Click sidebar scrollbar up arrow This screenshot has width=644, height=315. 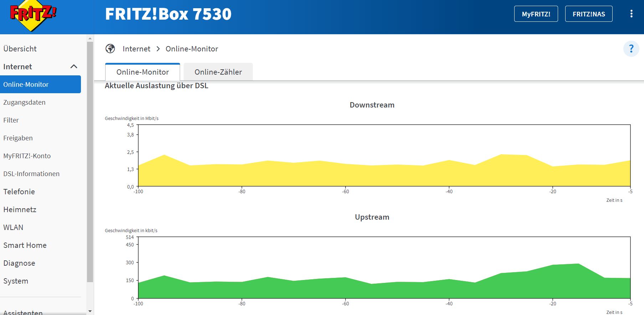pos(90,38)
